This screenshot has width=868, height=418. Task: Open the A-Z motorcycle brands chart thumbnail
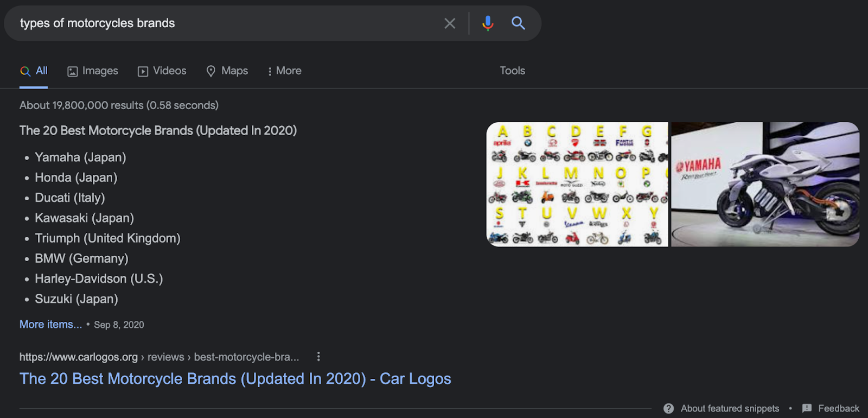(x=577, y=185)
